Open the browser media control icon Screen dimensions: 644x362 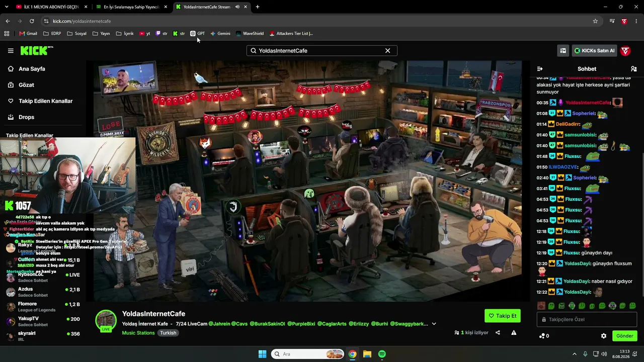coord(612,21)
